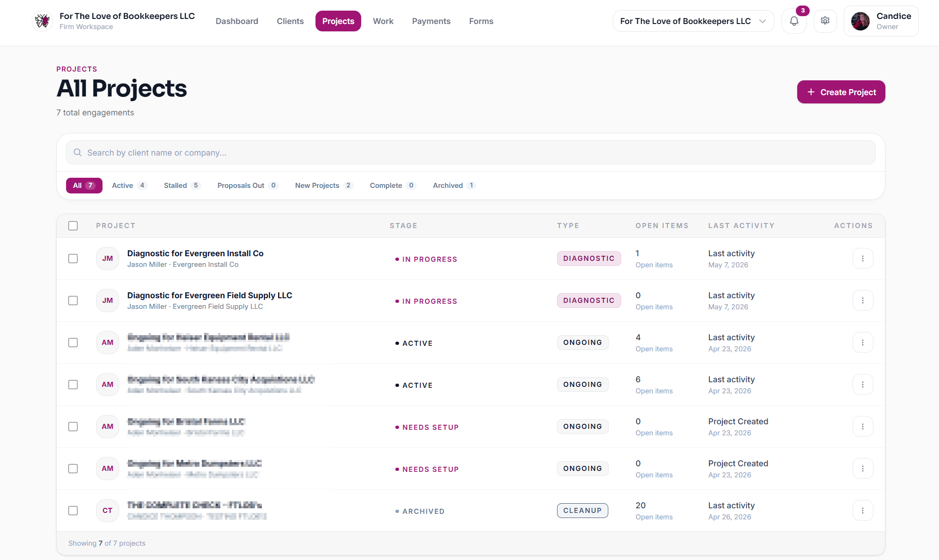Click DIAGNOSTIC badge on Evergreen Field Supply row
This screenshot has height=560, width=939.
589,301
